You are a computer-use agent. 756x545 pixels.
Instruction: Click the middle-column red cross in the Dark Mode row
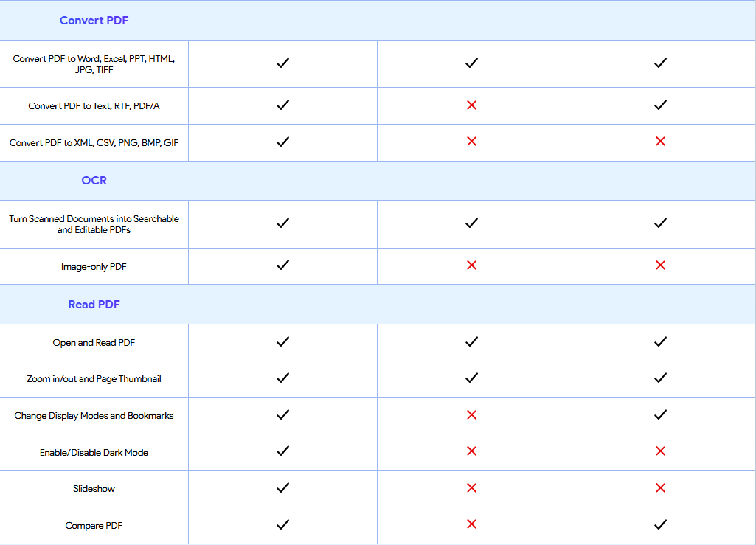(x=471, y=451)
